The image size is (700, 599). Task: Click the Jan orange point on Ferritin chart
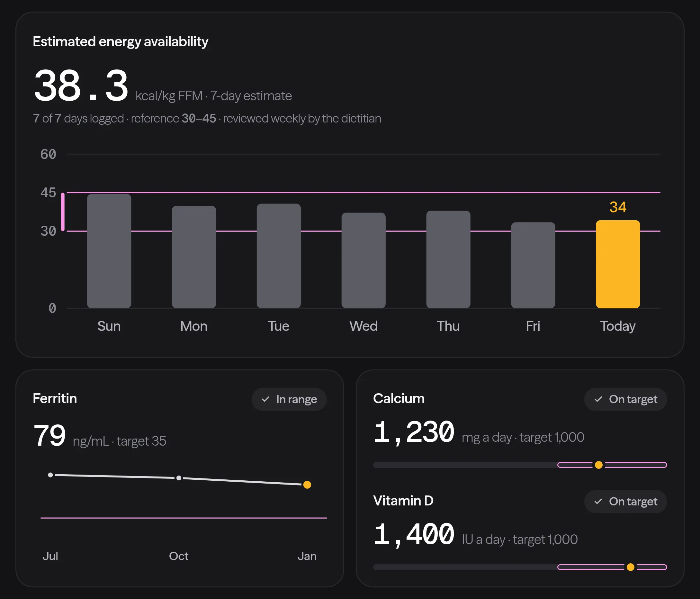[307, 485]
